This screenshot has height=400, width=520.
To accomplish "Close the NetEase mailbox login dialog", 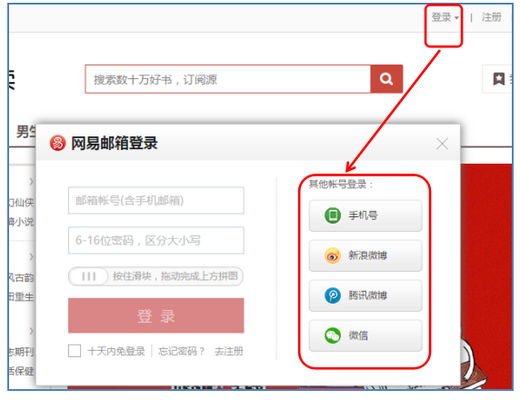I will coord(442,144).
